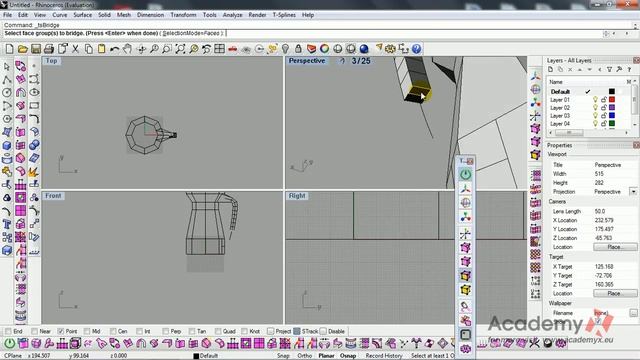Open the Surface menu
Viewport: 640px width, 360px height.
[82, 15]
